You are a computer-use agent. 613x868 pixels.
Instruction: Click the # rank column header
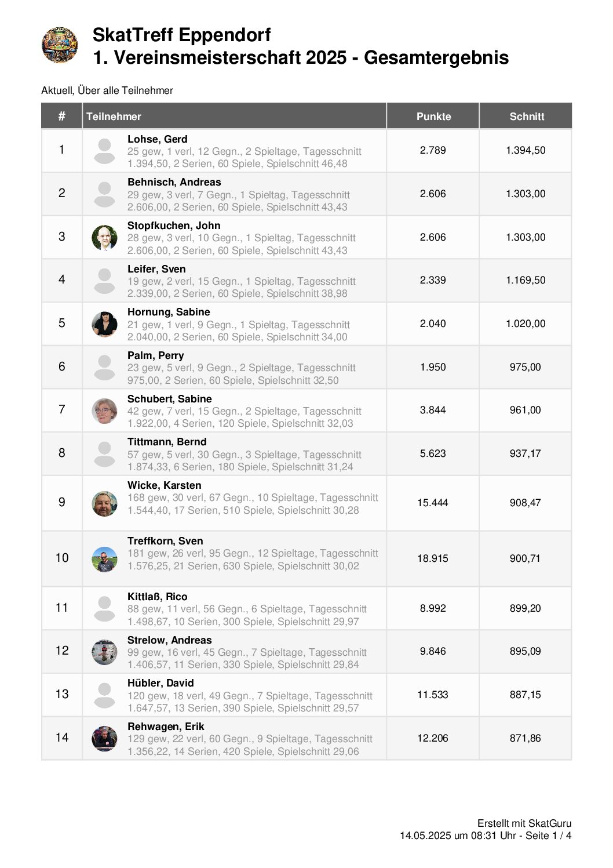click(61, 117)
